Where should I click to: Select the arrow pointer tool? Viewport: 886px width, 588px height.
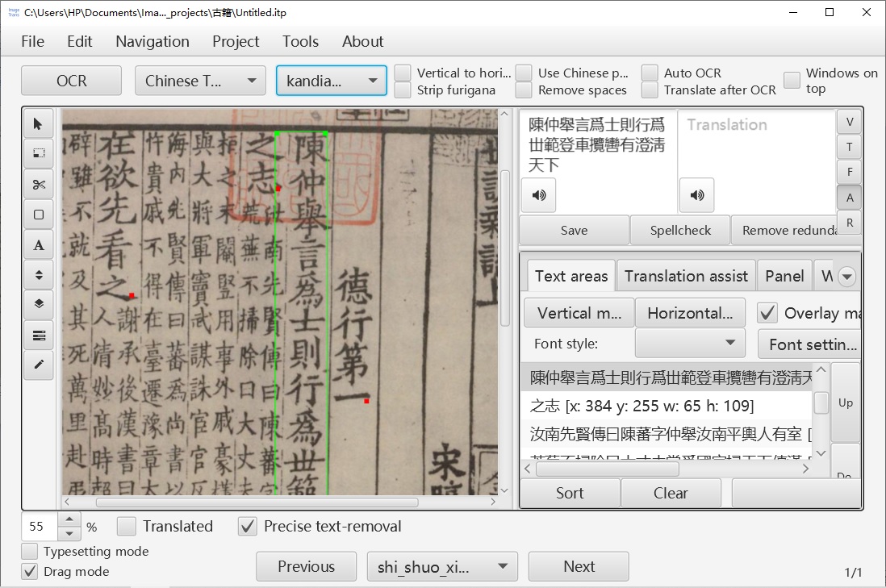click(x=39, y=123)
